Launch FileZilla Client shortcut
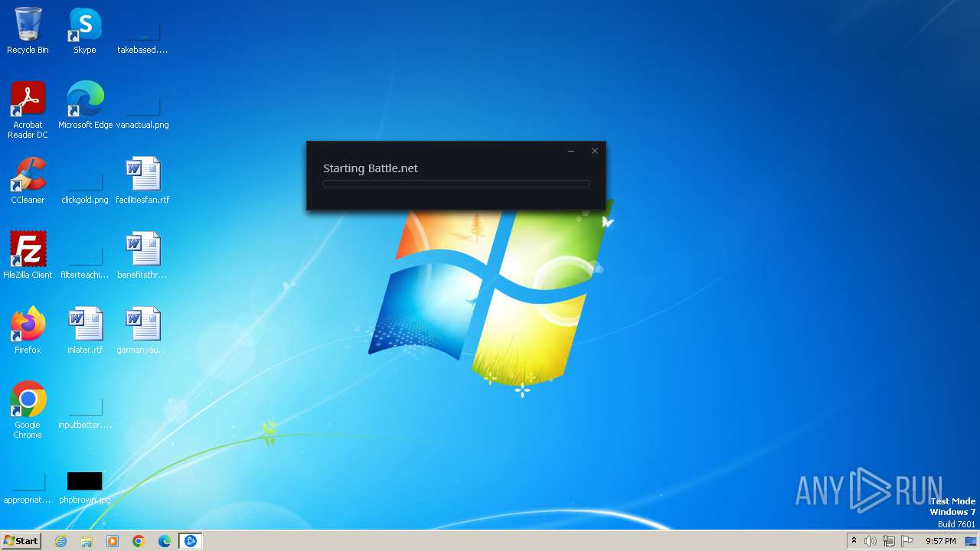Viewport: 980px width, 551px height. [28, 256]
